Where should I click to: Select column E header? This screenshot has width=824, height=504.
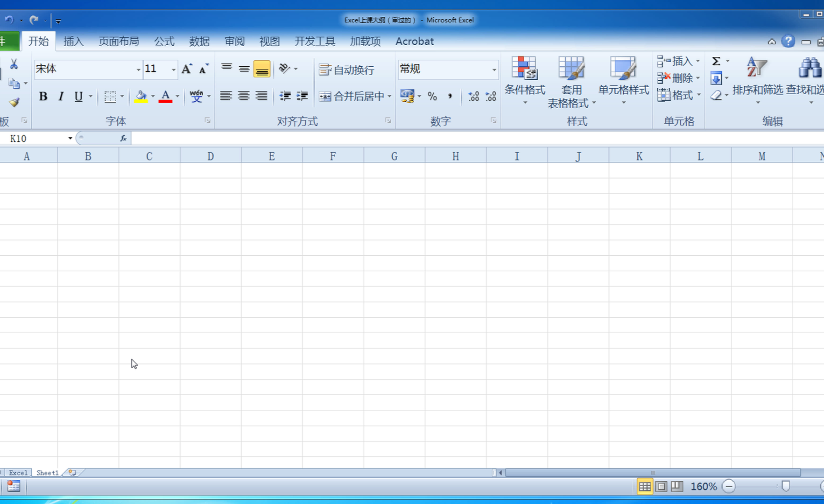[272, 156]
